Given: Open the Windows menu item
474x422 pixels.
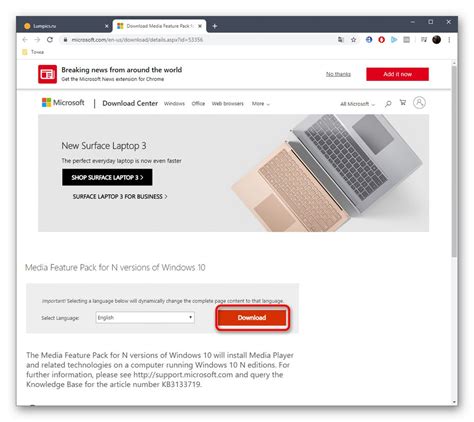Looking at the screenshot, I should point(174,104).
